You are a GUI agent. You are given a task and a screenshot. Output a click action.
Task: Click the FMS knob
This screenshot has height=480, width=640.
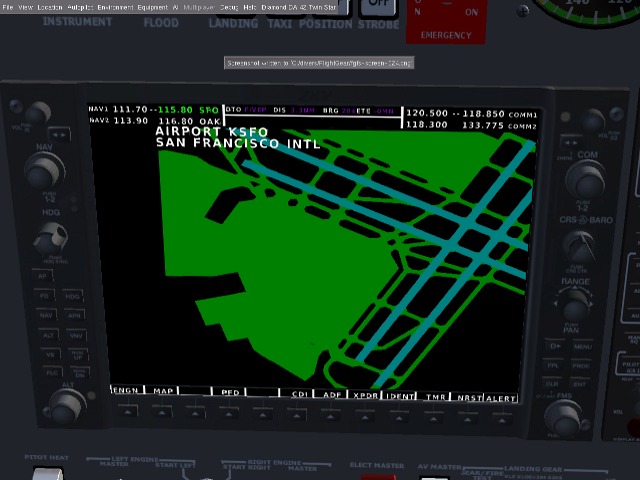[x=565, y=417]
